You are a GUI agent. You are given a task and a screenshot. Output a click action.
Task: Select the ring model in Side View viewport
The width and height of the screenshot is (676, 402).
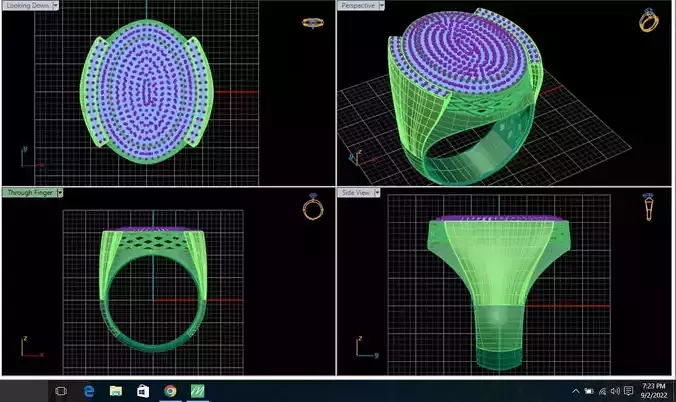coord(499,293)
